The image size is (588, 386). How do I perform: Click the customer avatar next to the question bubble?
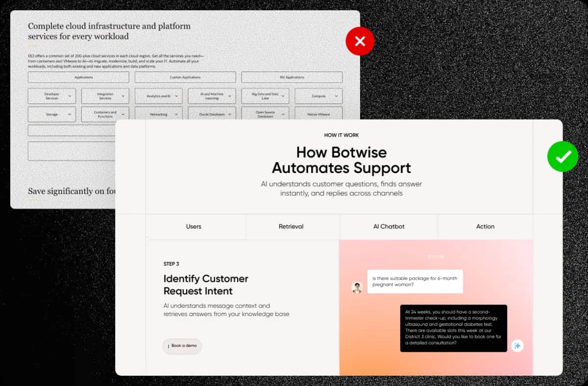tap(357, 288)
